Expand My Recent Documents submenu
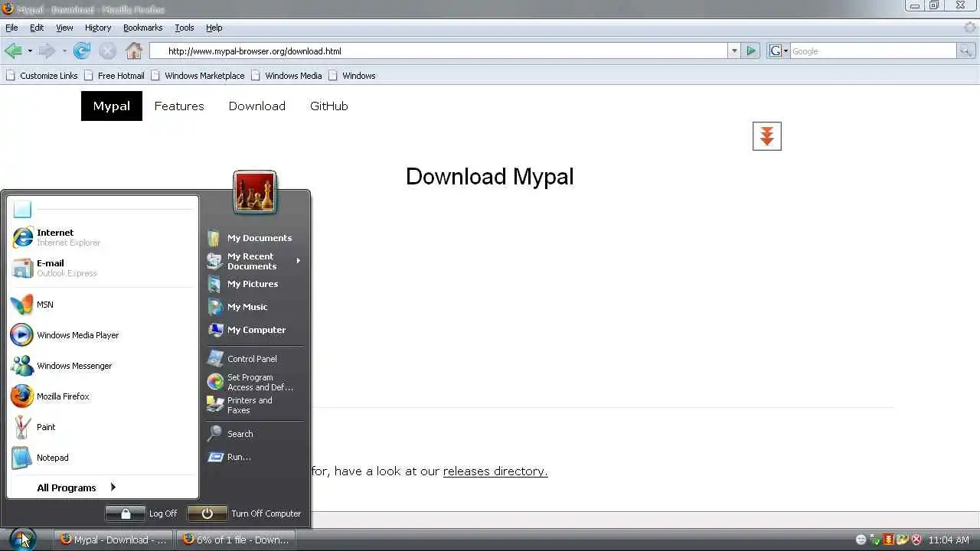The image size is (980, 551). (x=254, y=261)
